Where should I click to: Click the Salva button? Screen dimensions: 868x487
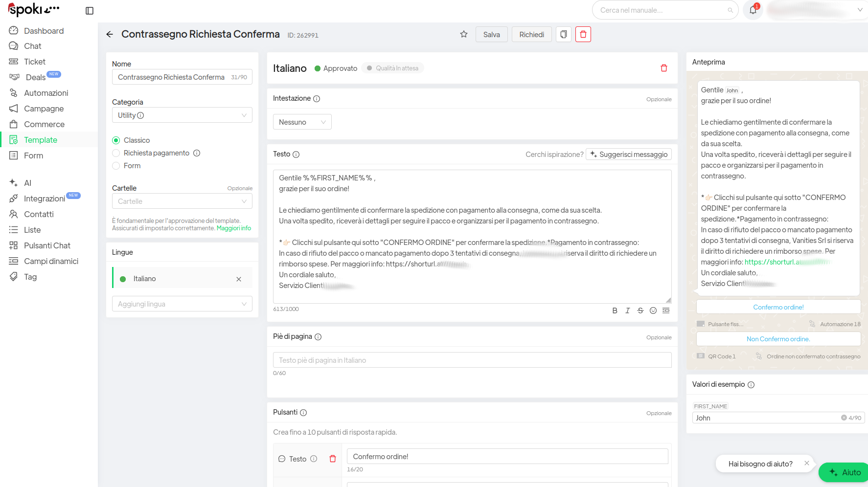[x=491, y=34]
